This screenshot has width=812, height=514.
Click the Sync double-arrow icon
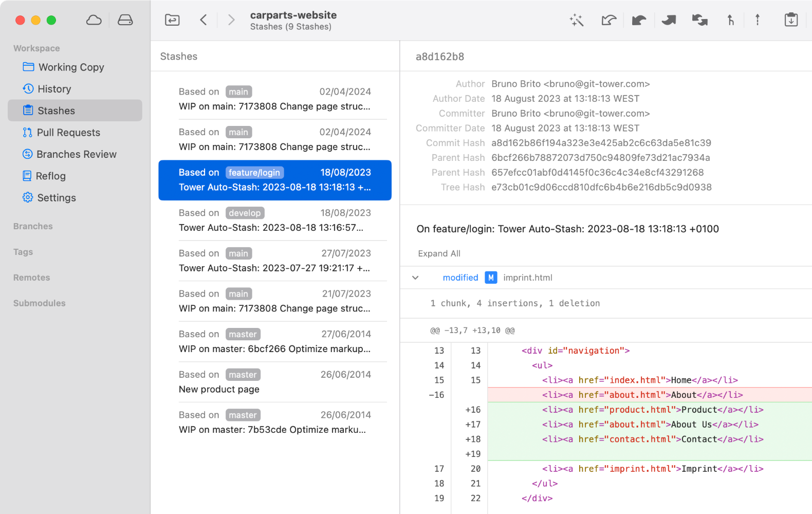pyautogui.click(x=699, y=21)
